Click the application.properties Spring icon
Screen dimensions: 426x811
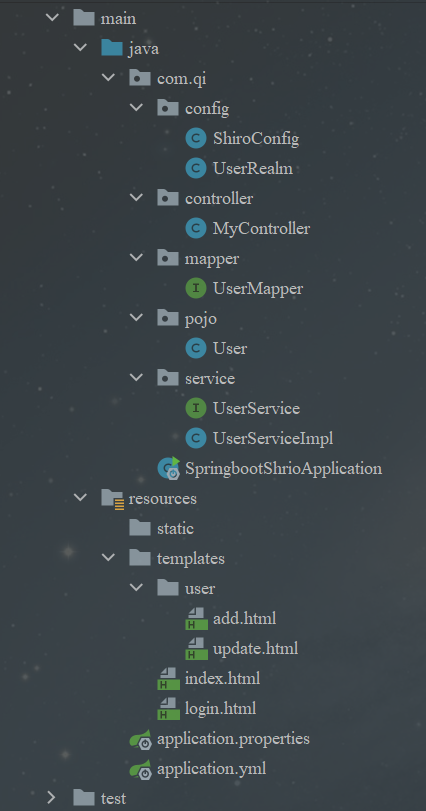coord(141,739)
